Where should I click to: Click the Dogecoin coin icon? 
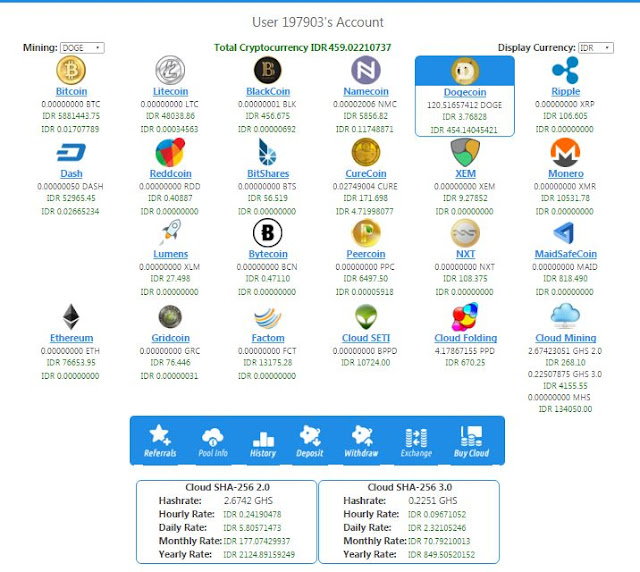click(x=465, y=71)
